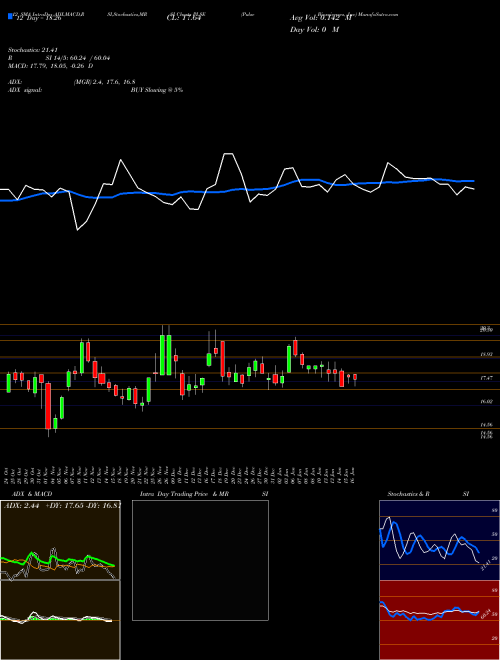Click the 'Intra Day Trading Price & MR' title
This screenshot has height=660, width=500.
tap(184, 494)
